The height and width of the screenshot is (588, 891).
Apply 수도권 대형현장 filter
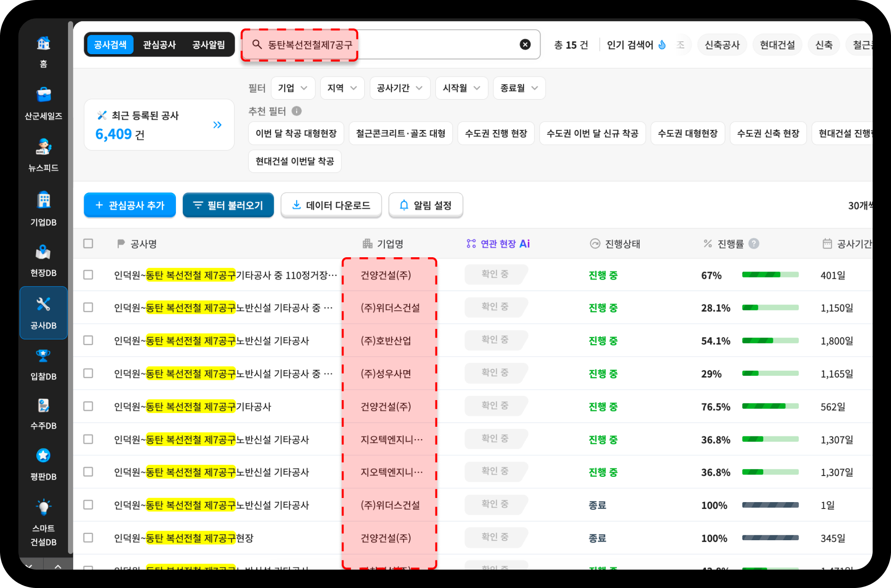(688, 133)
